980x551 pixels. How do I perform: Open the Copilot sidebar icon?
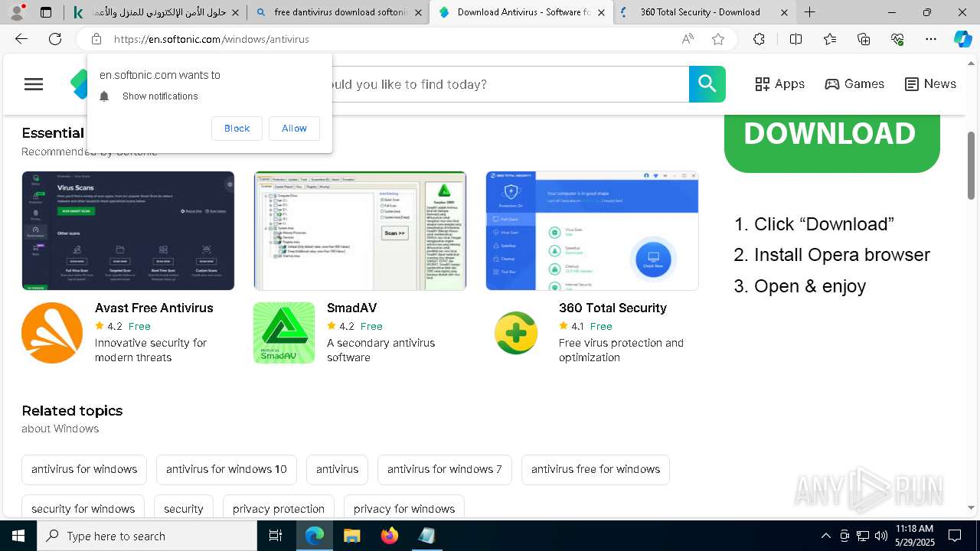point(962,39)
